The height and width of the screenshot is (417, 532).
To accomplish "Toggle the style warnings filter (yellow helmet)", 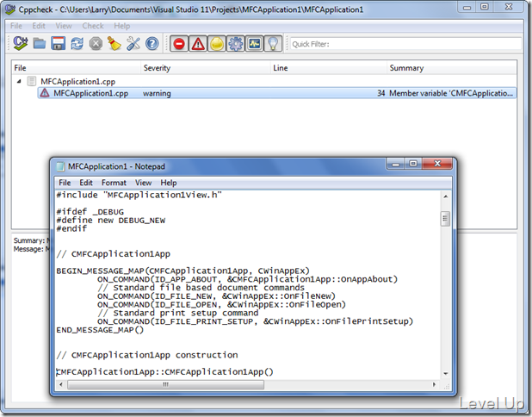I will [x=217, y=44].
